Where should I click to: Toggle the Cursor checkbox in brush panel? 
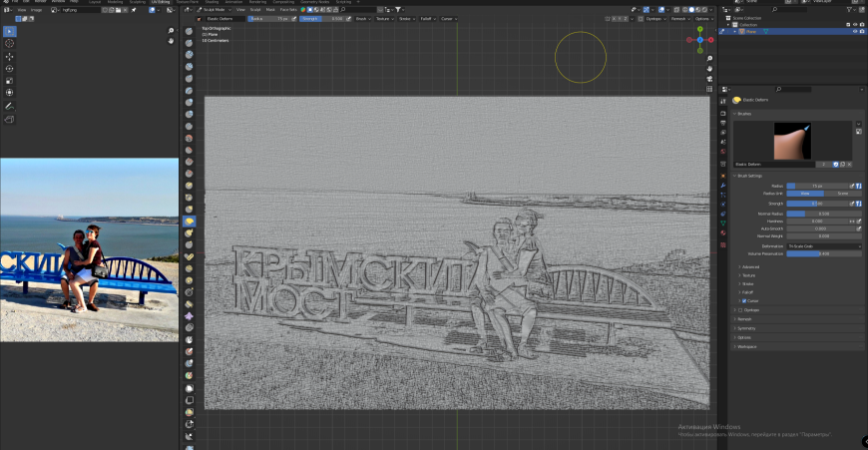(744, 300)
